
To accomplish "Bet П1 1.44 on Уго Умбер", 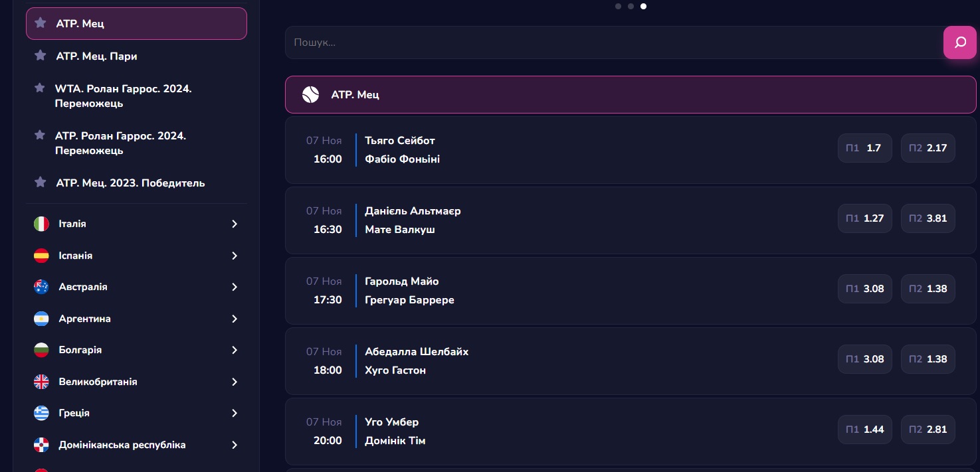I will (x=864, y=430).
